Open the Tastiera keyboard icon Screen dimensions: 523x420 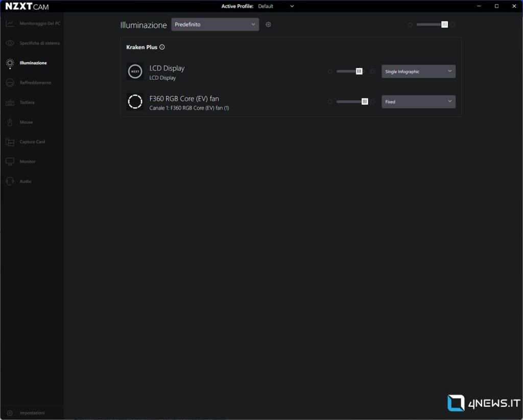10,103
